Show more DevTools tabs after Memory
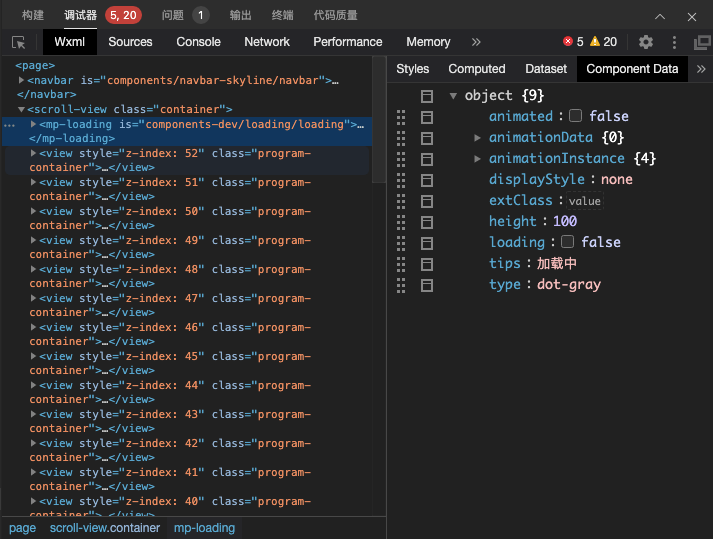Image resolution: width=713 pixels, height=539 pixels. (x=476, y=42)
